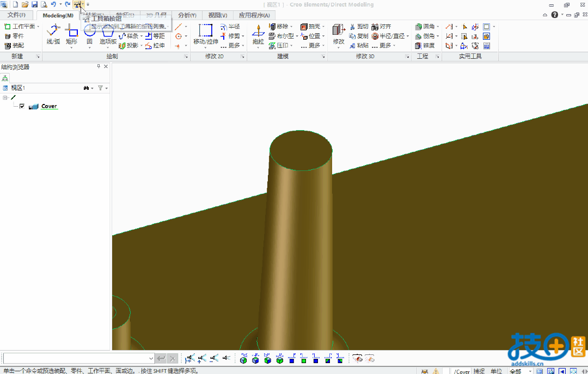Switch to the Modeling(M) tab
Image resolution: width=588 pixels, height=374 pixels.
tap(58, 15)
